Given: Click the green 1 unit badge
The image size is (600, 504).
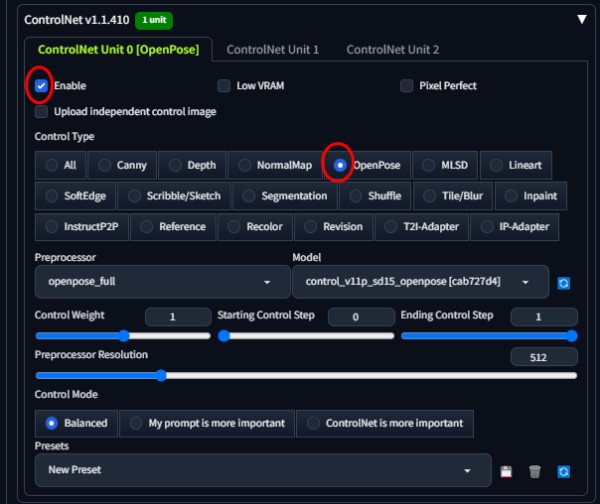Looking at the screenshot, I should pos(154,20).
